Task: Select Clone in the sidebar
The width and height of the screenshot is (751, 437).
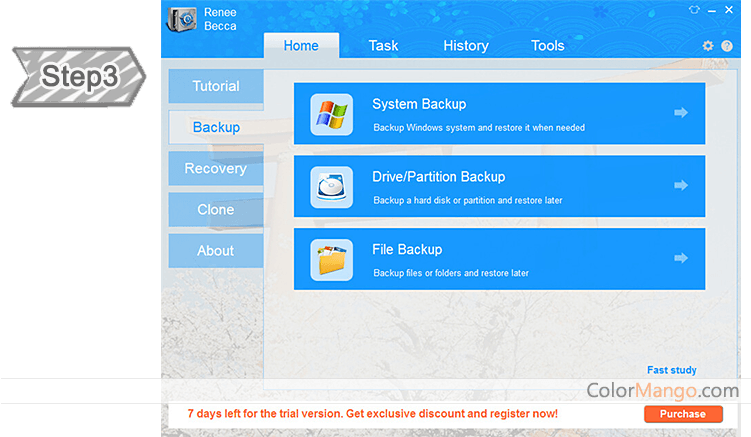Action: point(216,209)
